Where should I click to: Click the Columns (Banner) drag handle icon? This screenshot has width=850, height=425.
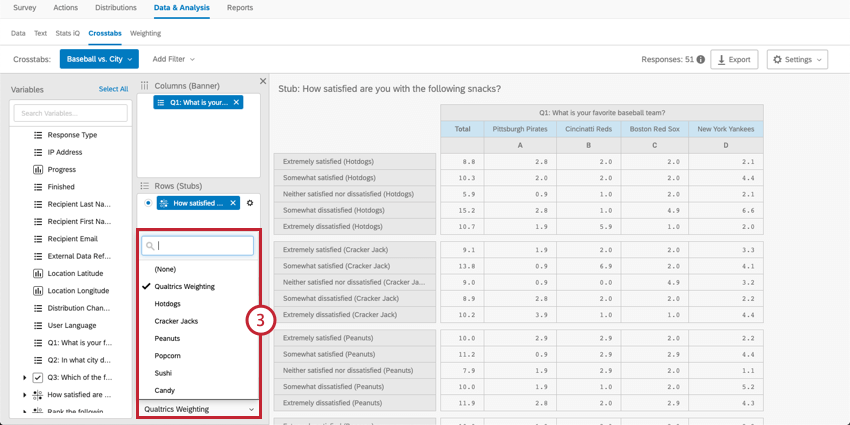coord(144,86)
